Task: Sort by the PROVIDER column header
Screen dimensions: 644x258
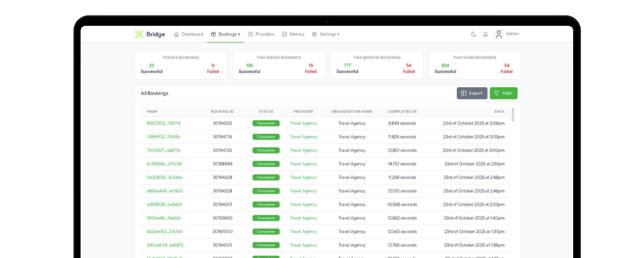Action: click(303, 112)
